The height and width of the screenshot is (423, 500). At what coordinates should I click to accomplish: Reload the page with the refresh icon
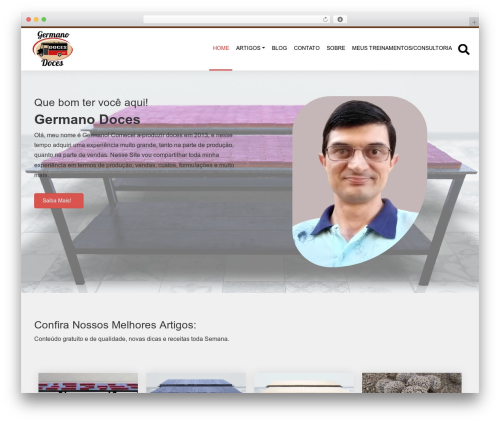[x=325, y=19]
